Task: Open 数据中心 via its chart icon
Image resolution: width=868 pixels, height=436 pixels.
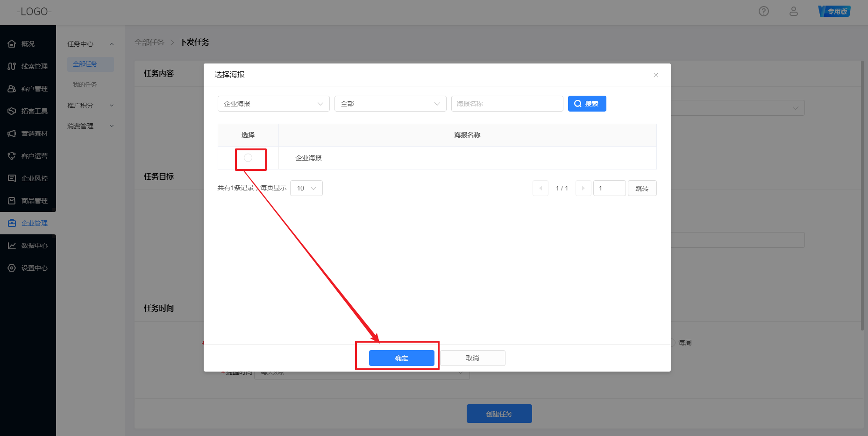Action: click(12, 246)
